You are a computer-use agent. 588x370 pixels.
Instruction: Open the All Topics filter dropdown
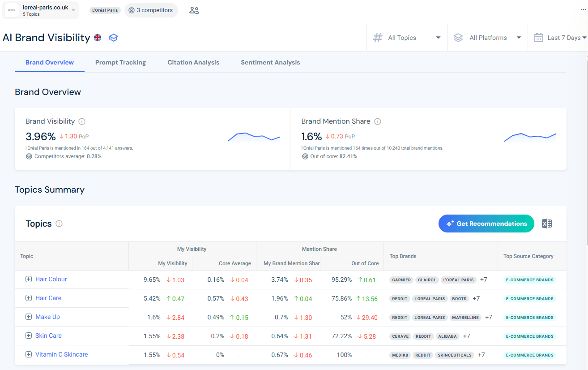coord(407,38)
